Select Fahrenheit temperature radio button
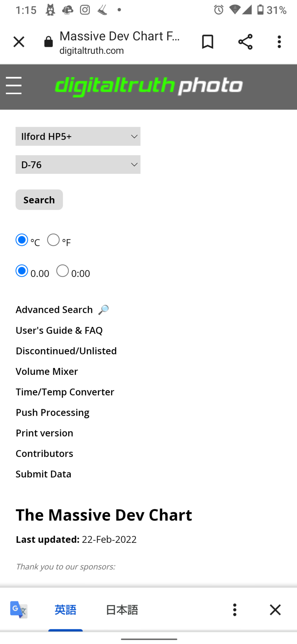Image resolution: width=297 pixels, height=644 pixels. pos(53,240)
